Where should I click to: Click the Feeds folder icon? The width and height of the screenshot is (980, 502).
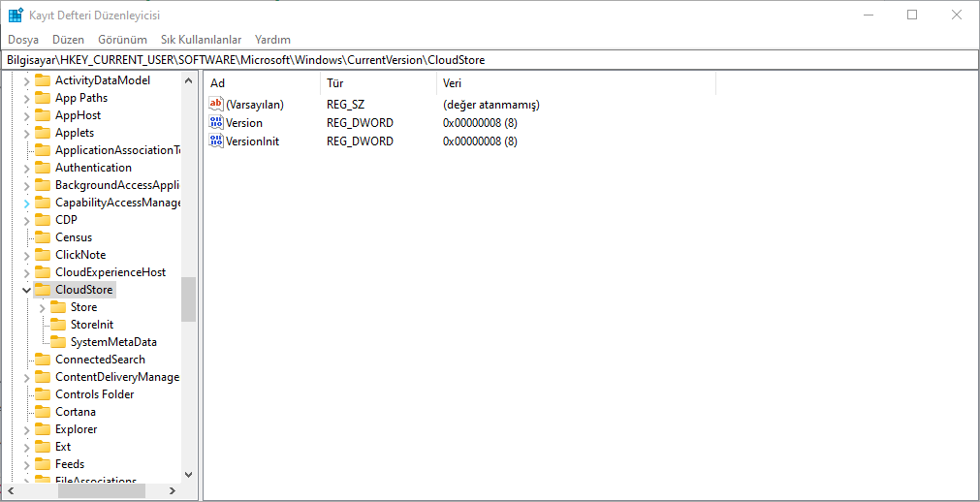[43, 464]
